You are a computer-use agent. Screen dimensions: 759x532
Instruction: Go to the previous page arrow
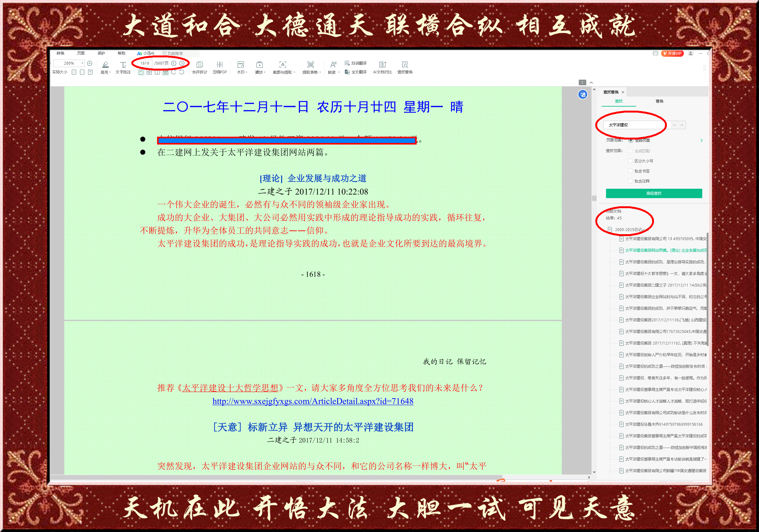point(174,63)
